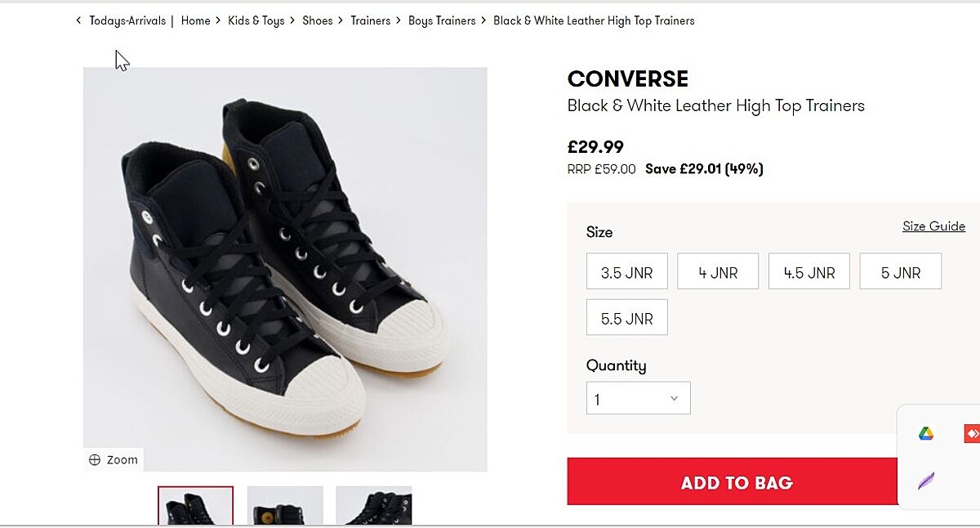The height and width of the screenshot is (528, 980).
Task: Navigate to Boys Trainers breadcrumb
Action: (442, 20)
